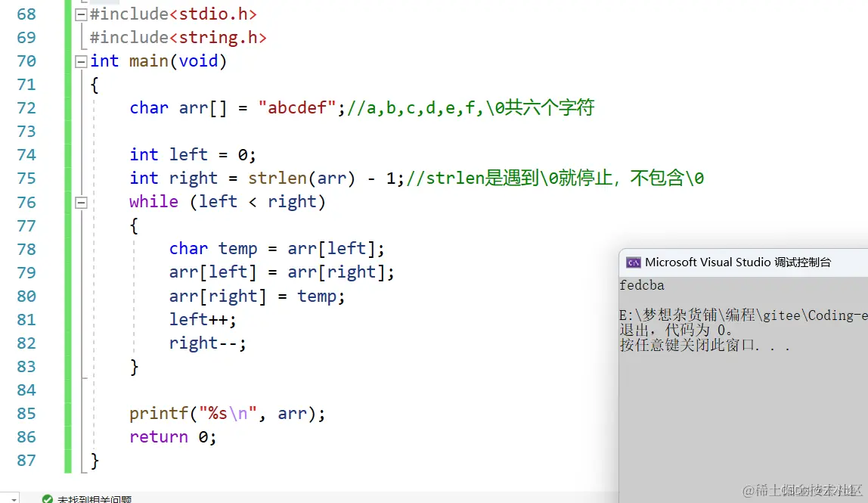The height and width of the screenshot is (503, 868).
Task: Click line number 85
Action: click(26, 413)
